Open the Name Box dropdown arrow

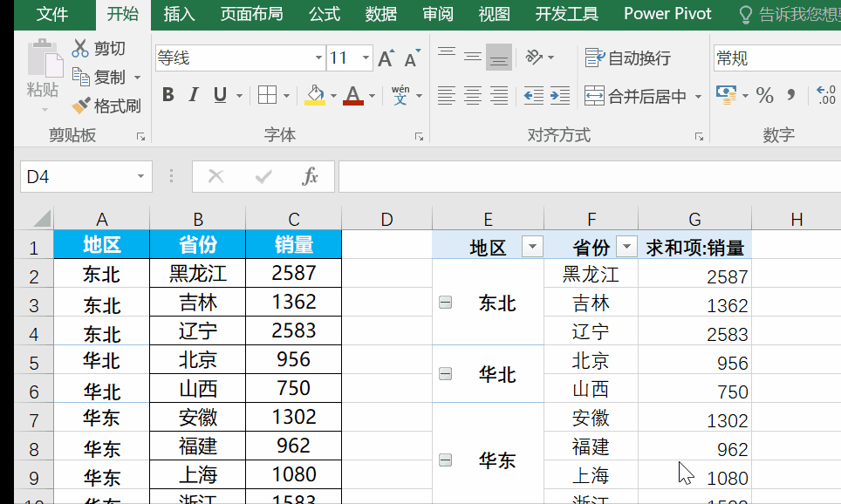click(x=140, y=176)
